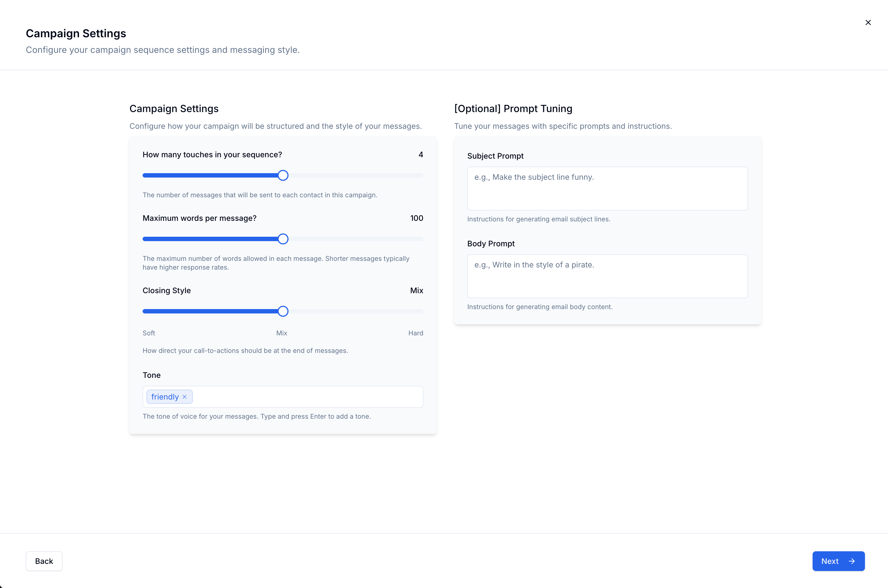Click inside the Tone tag input field
Image resolution: width=888 pixels, height=588 pixels.
308,397
